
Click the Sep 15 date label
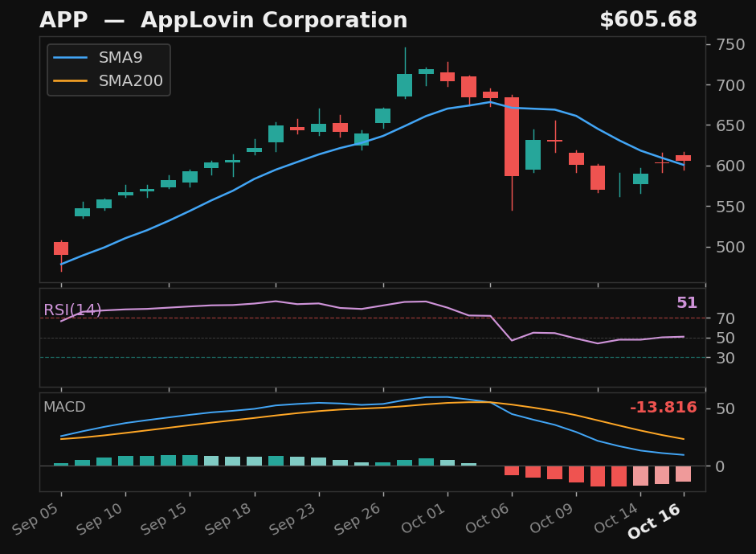[166, 519]
